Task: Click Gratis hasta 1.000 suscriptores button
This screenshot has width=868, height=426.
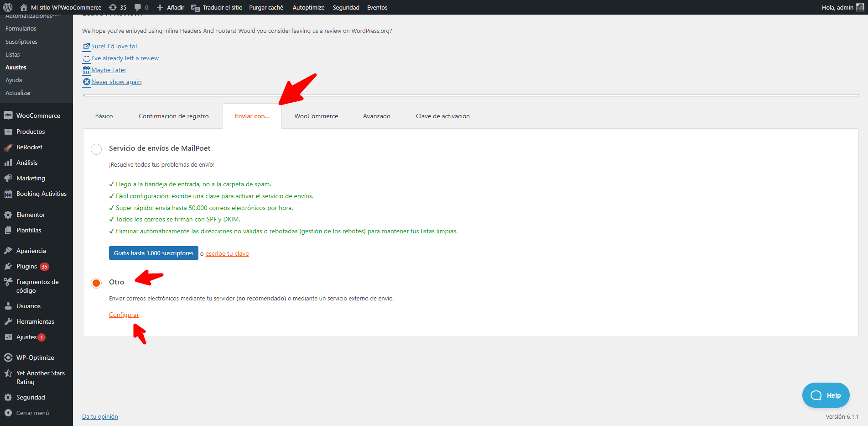Action: click(x=154, y=253)
